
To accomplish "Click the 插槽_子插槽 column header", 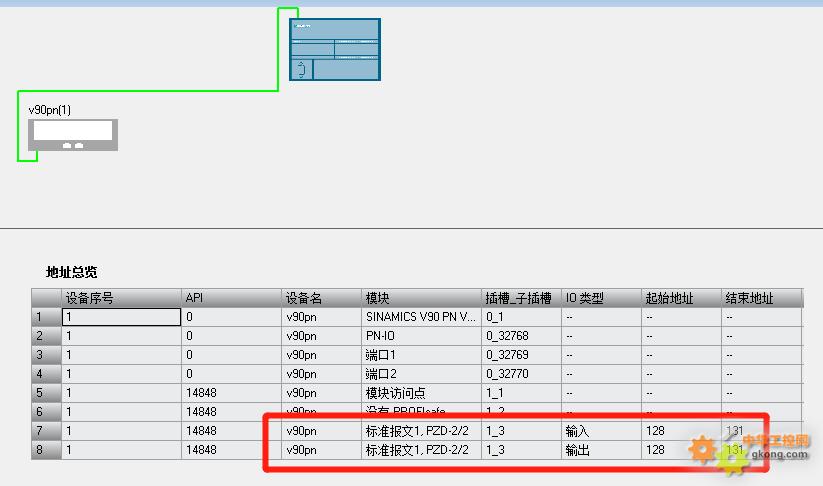I will [x=521, y=298].
